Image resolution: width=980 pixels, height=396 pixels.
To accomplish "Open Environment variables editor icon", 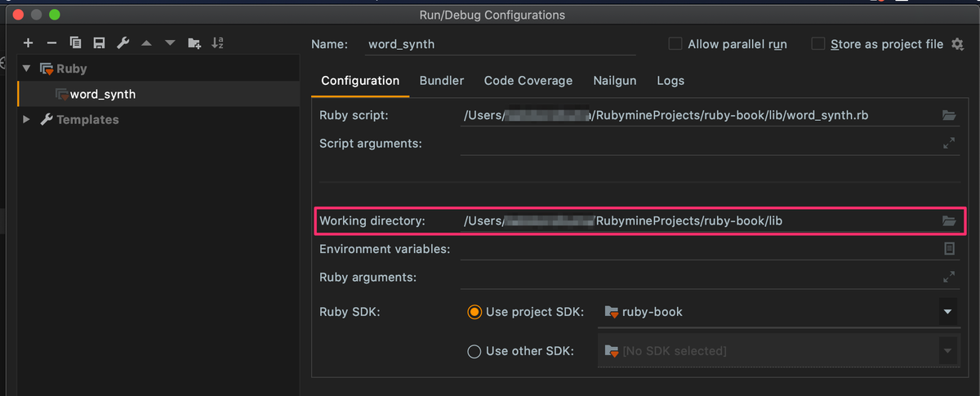I will (949, 248).
